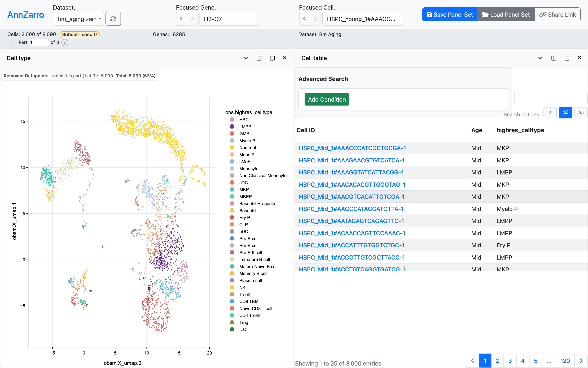Toggle Neutrophil legend entry
Viewport: 588px width, 368px height.
tap(245, 148)
